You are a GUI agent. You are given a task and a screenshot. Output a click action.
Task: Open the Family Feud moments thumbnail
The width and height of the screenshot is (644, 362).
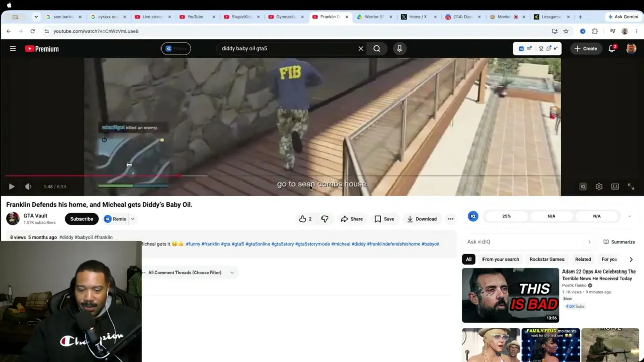click(x=550, y=345)
